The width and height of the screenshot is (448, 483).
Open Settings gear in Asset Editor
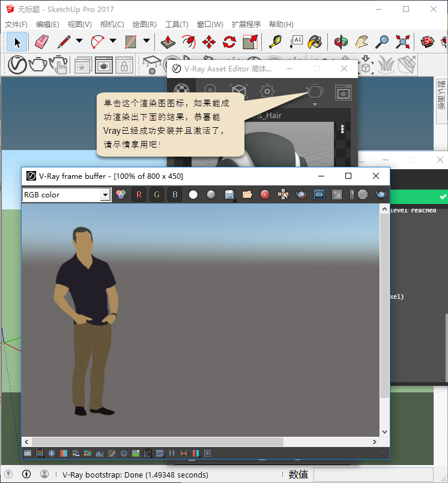tap(267, 91)
